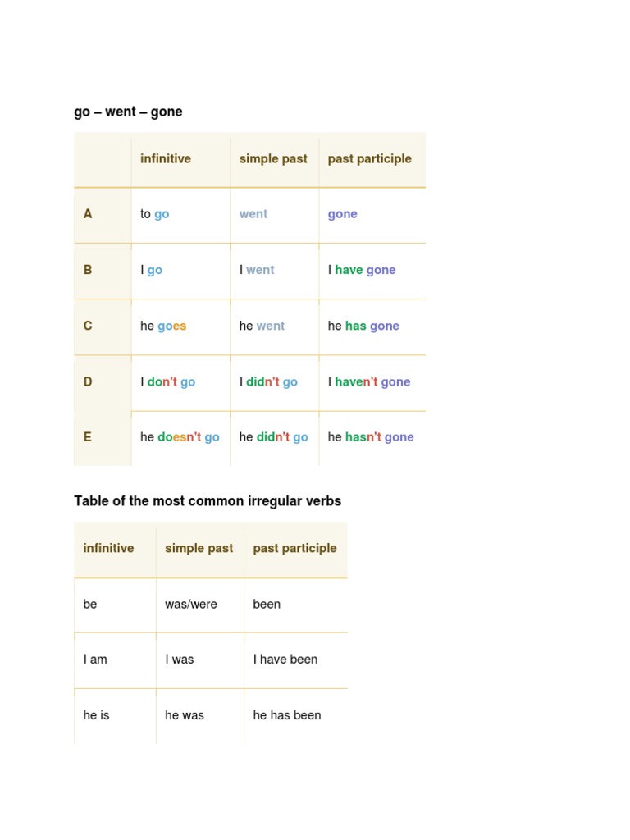Viewport: 630px width, 840px height.
Task: Click the 'go – went – gone' heading
Action: click(x=128, y=112)
